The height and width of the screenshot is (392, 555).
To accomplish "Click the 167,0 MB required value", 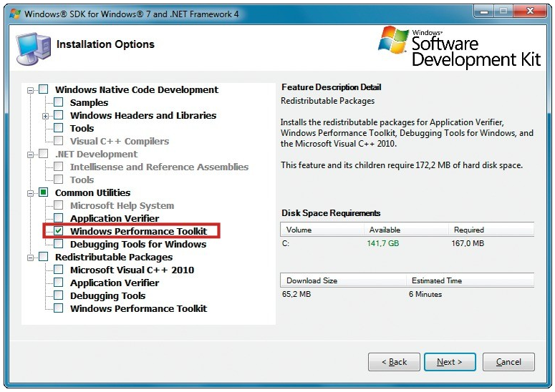I will point(468,243).
